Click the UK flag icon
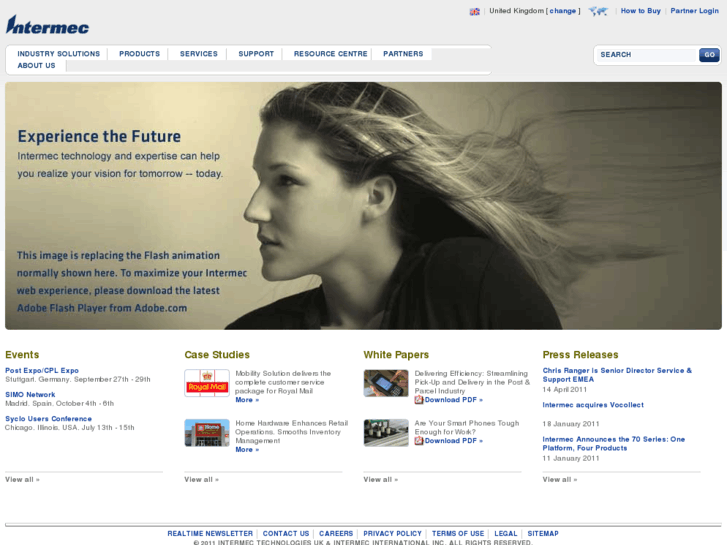This screenshot has width=727, height=545. point(474,12)
